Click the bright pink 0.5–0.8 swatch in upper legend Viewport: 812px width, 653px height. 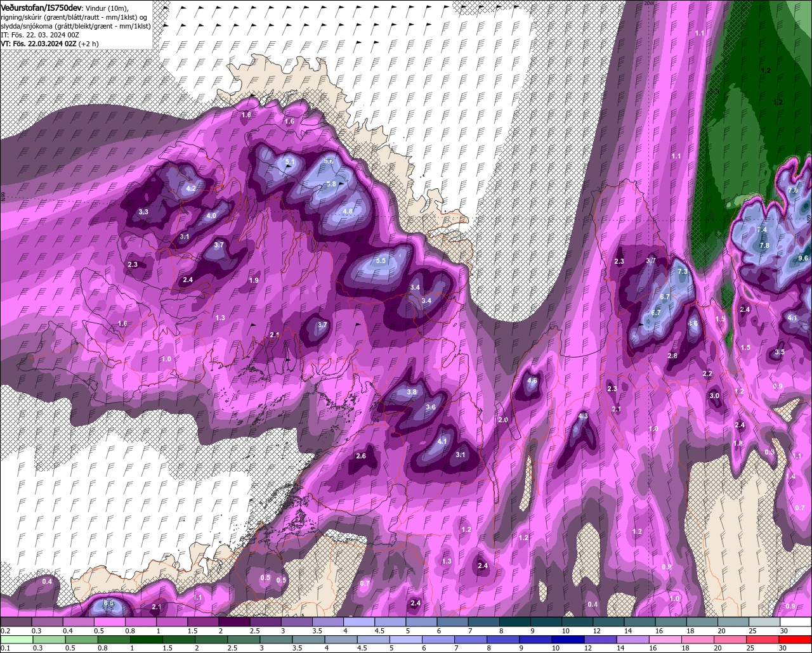tap(110, 622)
